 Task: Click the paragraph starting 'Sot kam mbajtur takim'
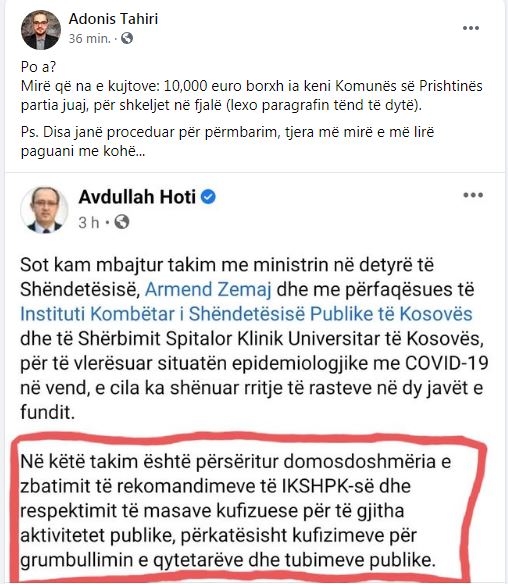coord(254,339)
